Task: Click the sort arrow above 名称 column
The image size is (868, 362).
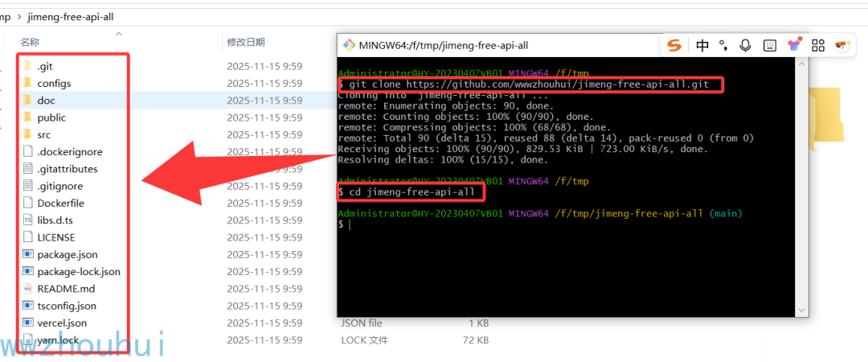Action: pos(118,34)
